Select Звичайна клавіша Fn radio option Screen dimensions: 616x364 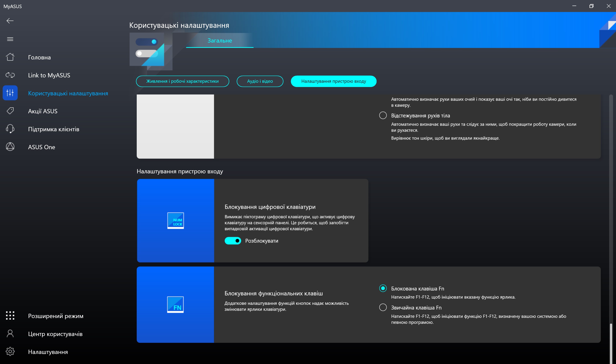[383, 307]
